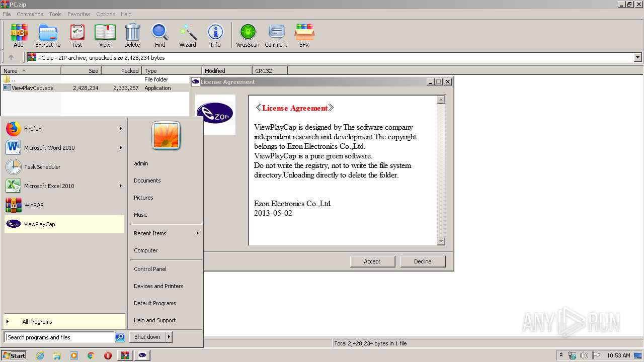This screenshot has width=644, height=362.
Task: Decline the license agreement
Action: click(423, 261)
